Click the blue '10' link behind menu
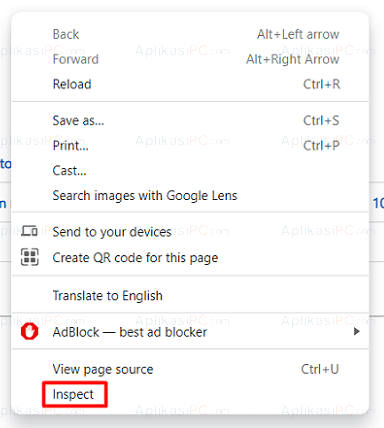 (378, 203)
